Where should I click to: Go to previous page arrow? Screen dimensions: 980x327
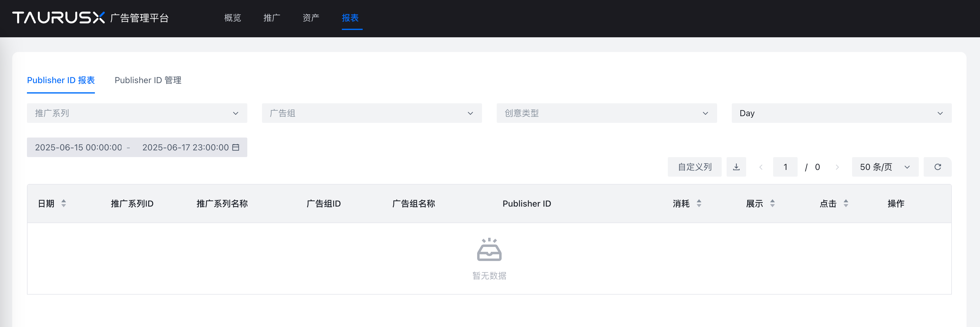coord(761,167)
